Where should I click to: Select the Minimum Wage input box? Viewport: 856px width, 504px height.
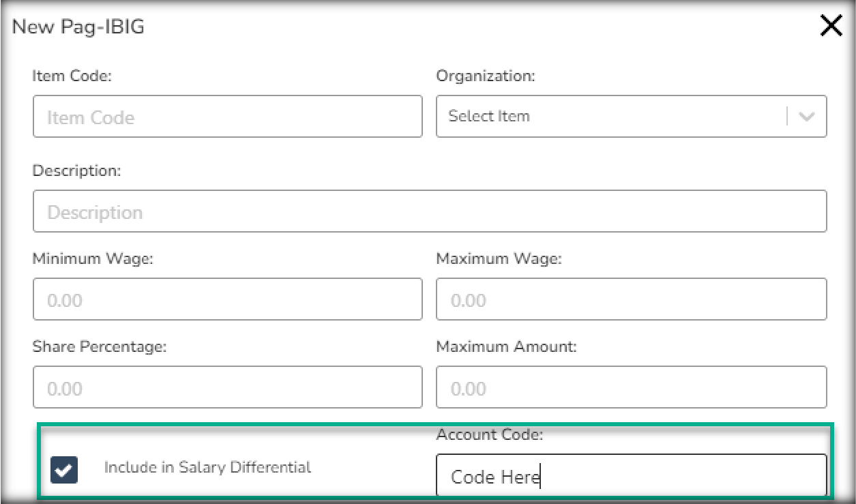(227, 299)
